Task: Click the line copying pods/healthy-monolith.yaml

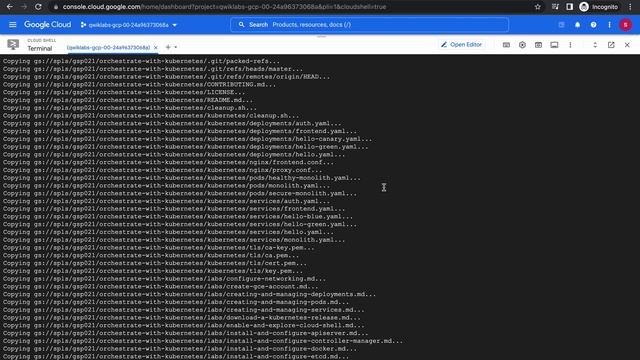Action: 182,178
